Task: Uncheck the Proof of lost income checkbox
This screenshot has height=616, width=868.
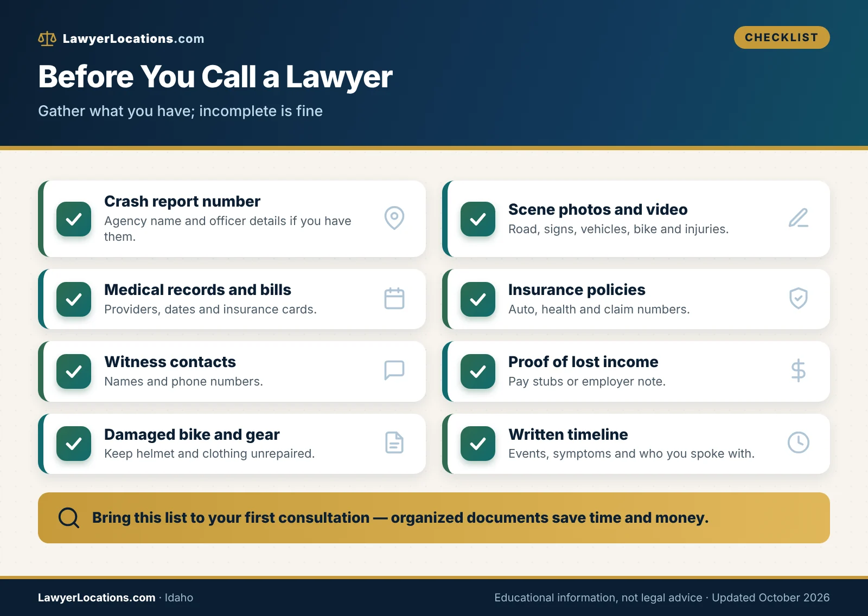Action: click(478, 371)
